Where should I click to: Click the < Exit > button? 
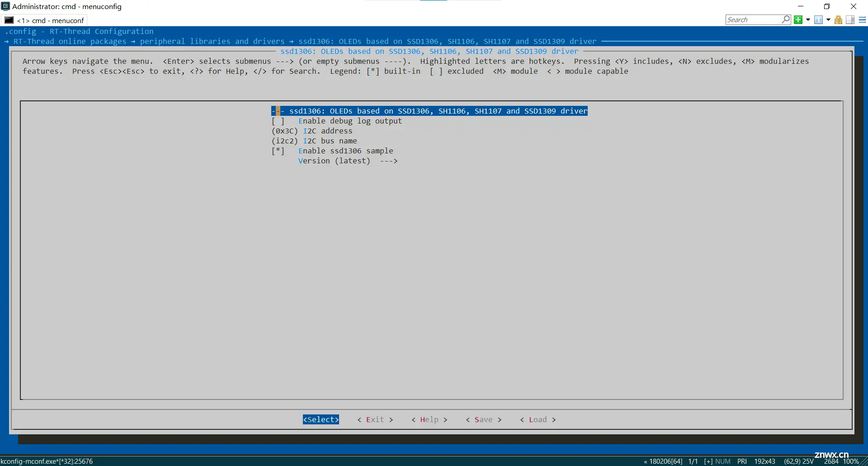pyautogui.click(x=375, y=419)
